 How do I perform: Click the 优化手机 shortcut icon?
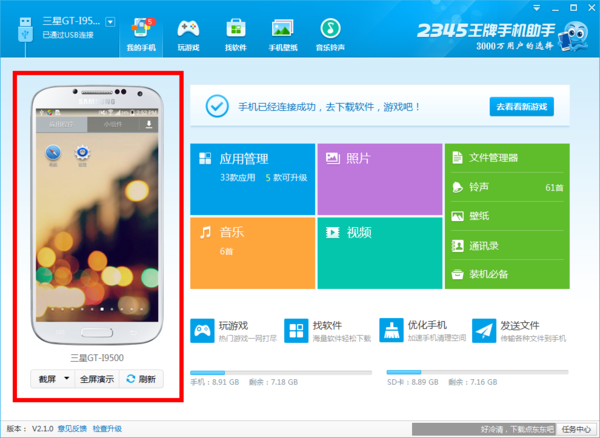point(391,331)
